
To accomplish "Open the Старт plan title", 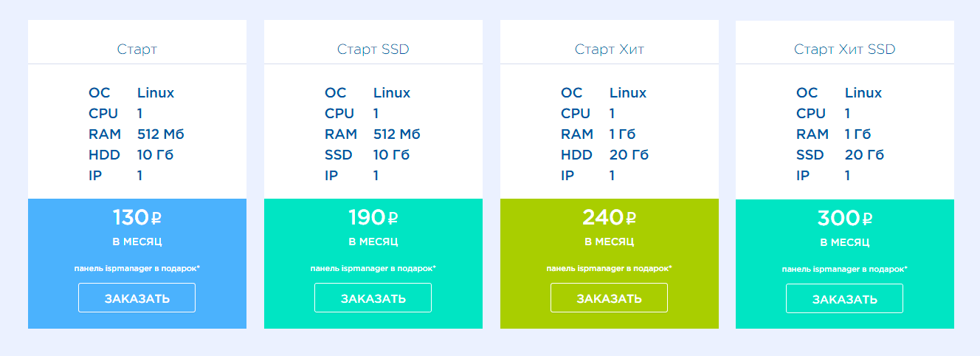I will tap(137, 49).
